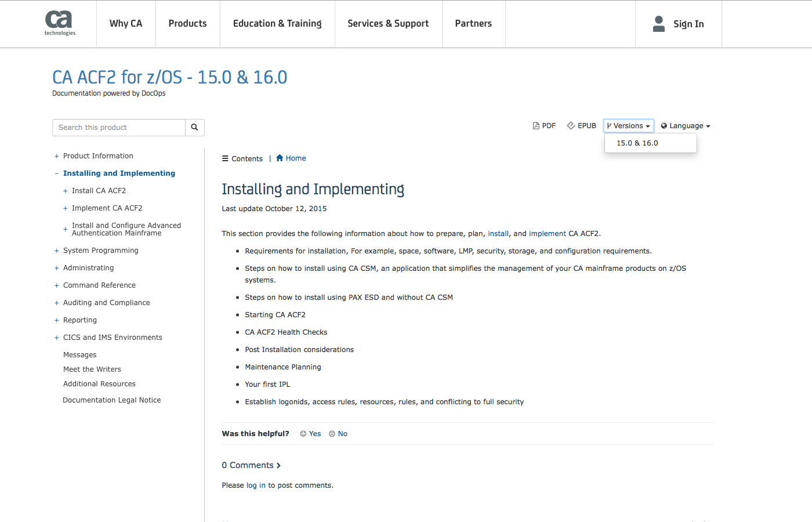Viewport: 812px width, 522px height.
Task: Click the Sign In person icon
Action: [658, 23]
